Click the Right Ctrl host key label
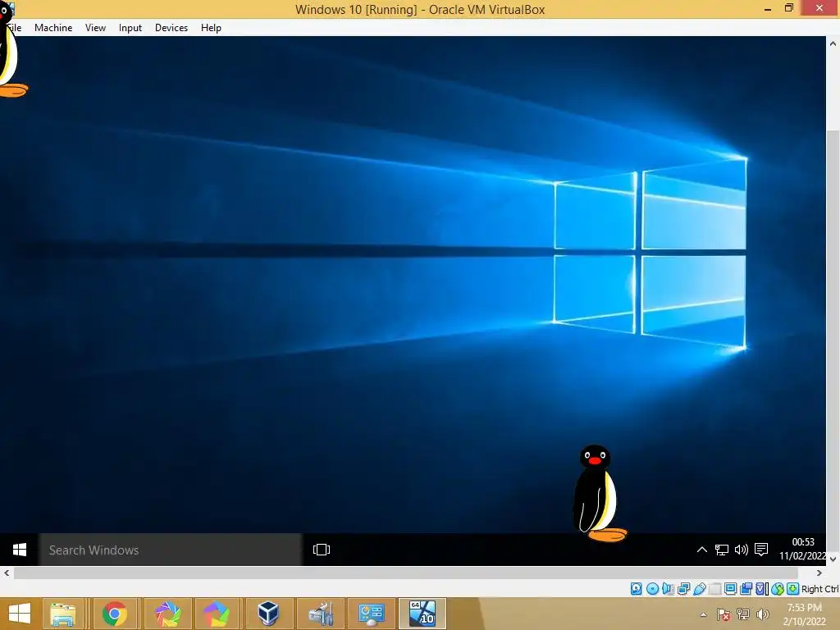Viewport: 840px width, 630px height. [x=819, y=589]
